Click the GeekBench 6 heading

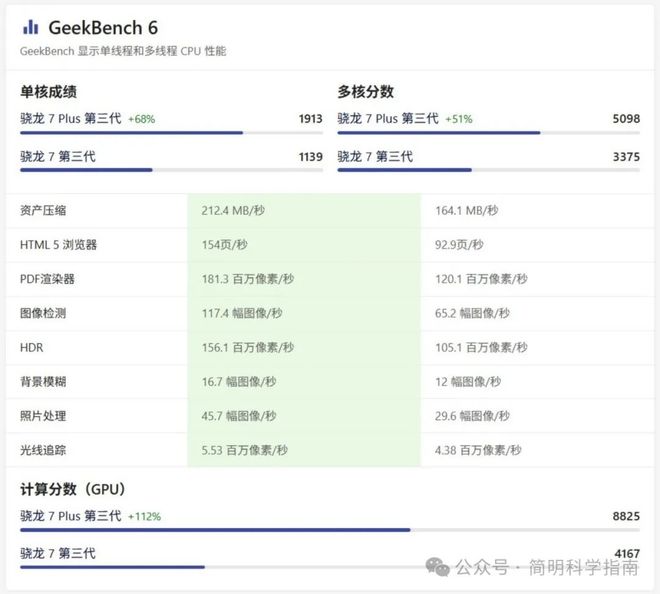pos(103,28)
